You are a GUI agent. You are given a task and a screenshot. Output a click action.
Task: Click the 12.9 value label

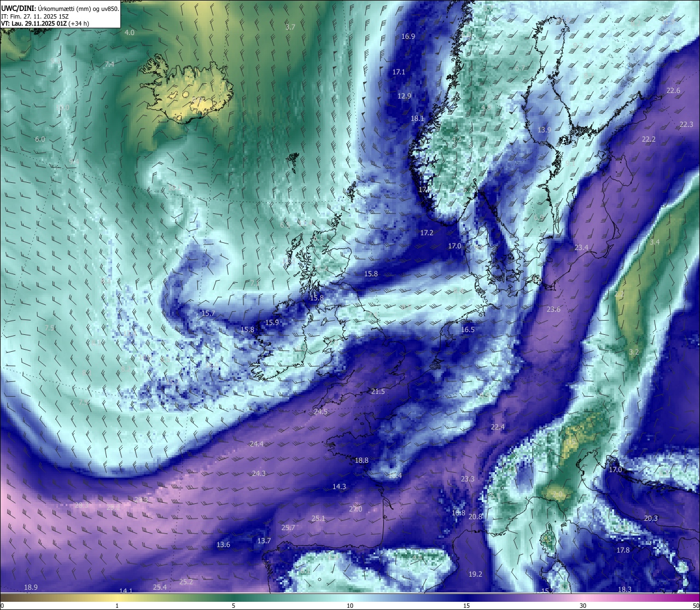point(404,96)
